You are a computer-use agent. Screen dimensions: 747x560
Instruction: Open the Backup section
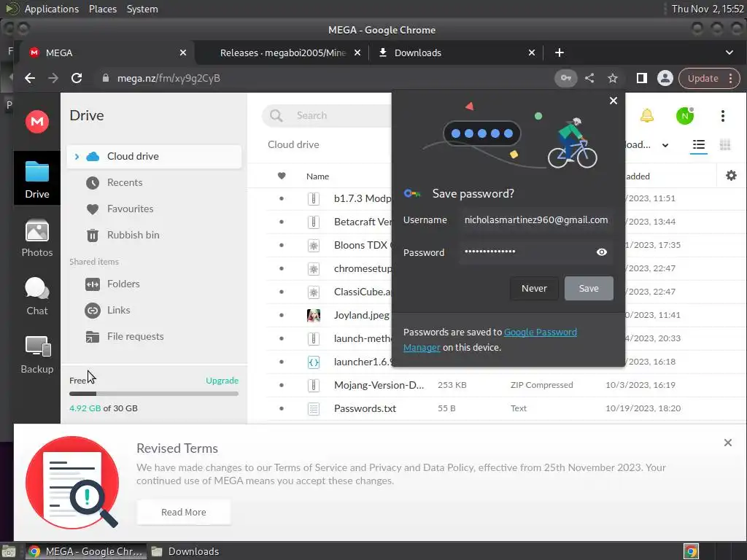coord(36,355)
